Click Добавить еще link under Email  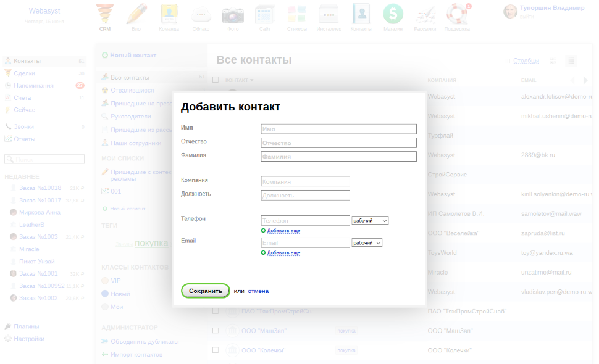pyautogui.click(x=284, y=252)
